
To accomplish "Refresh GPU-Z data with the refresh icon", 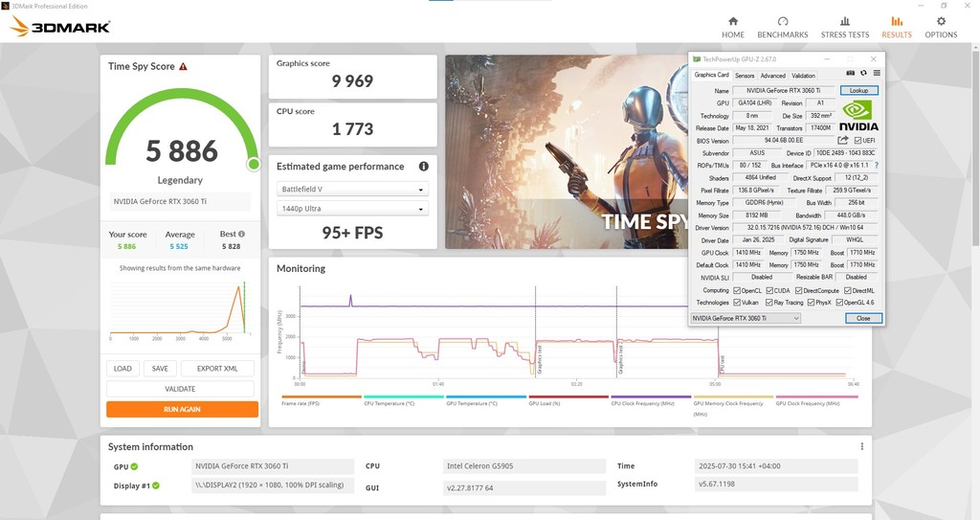I will pyautogui.click(x=863, y=73).
